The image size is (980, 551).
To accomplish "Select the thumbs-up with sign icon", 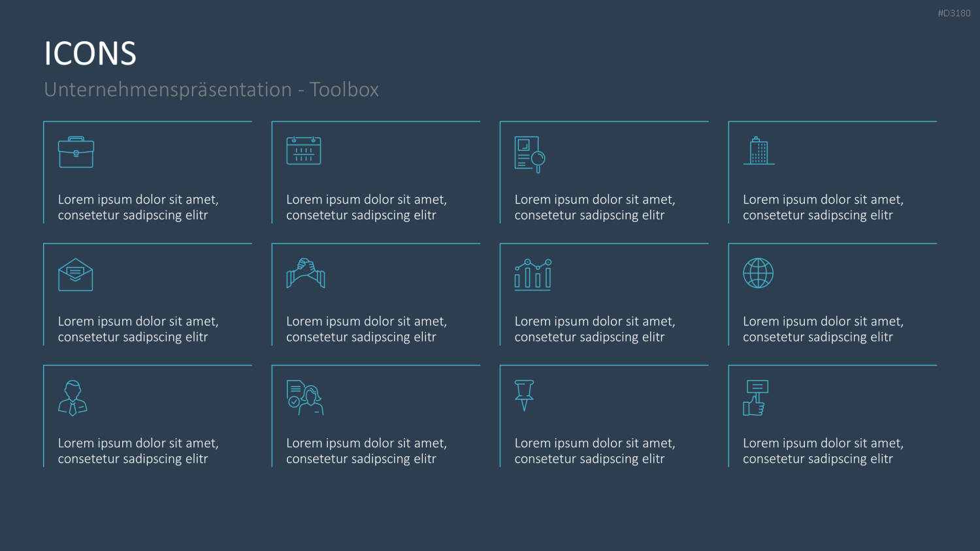I will coord(755,398).
